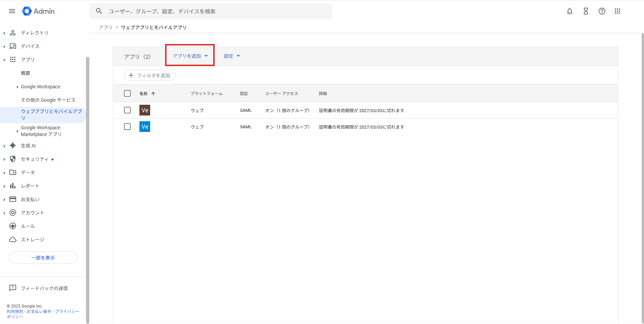The image size is (644, 324).
Task: Click ユーザー アクセス column header
Action: click(282, 94)
